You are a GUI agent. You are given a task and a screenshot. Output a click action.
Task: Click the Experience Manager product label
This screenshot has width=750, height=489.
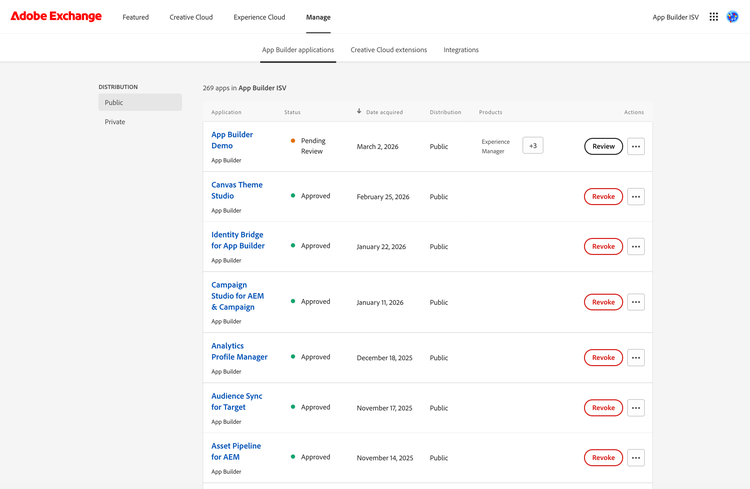click(x=496, y=146)
